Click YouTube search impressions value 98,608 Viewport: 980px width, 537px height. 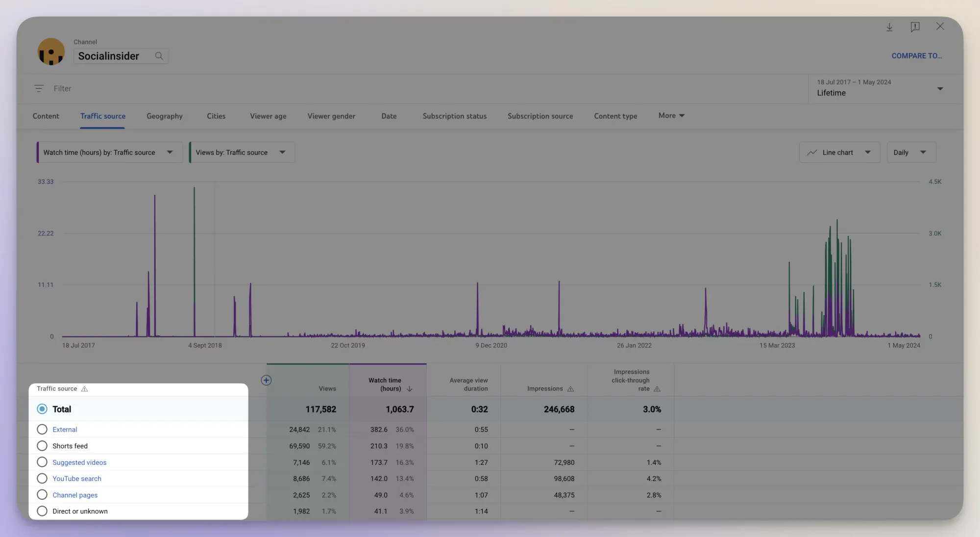(x=564, y=479)
